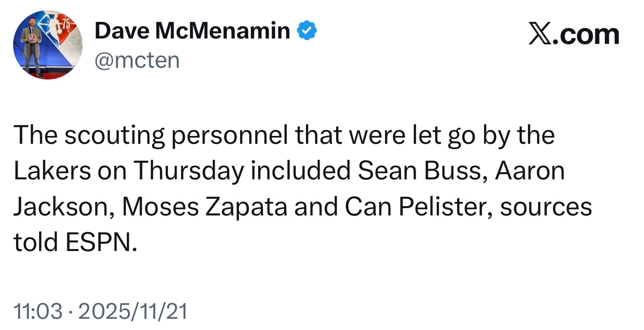The width and height of the screenshot is (644, 330).
Task: Click the word told before ESPN
Action: [x=34, y=242]
